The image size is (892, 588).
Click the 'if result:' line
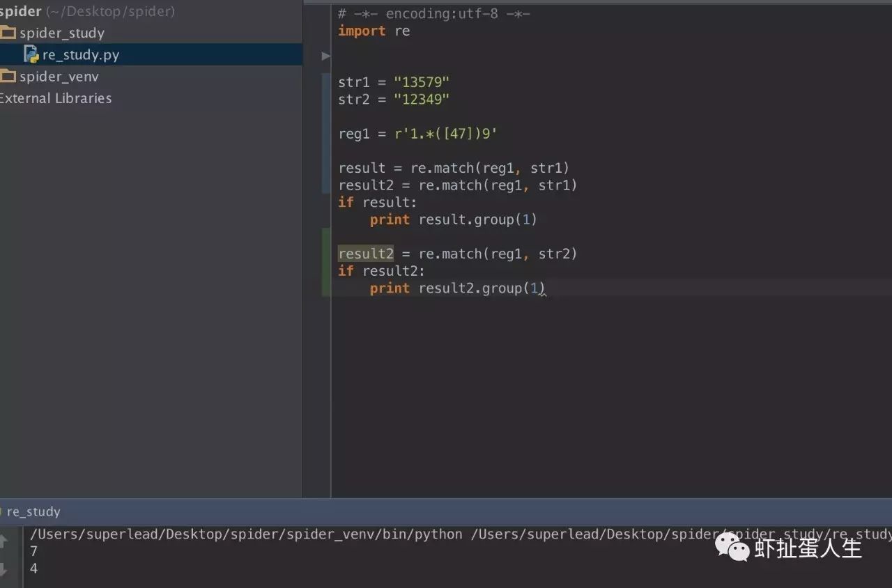[377, 202]
